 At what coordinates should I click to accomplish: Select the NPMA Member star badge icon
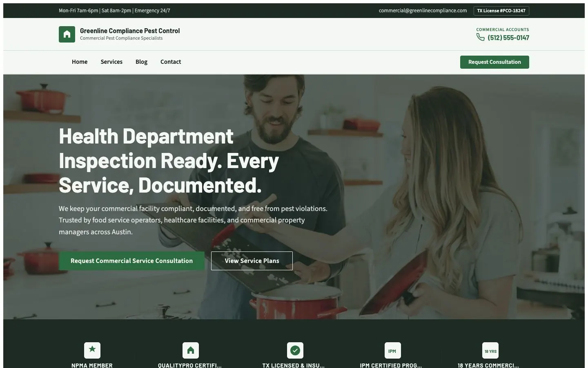click(x=92, y=350)
